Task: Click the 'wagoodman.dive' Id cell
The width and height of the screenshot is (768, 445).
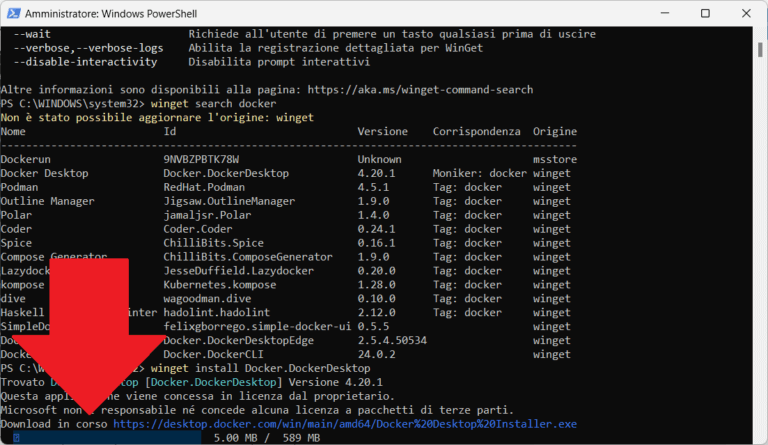Action: pyautogui.click(x=207, y=299)
